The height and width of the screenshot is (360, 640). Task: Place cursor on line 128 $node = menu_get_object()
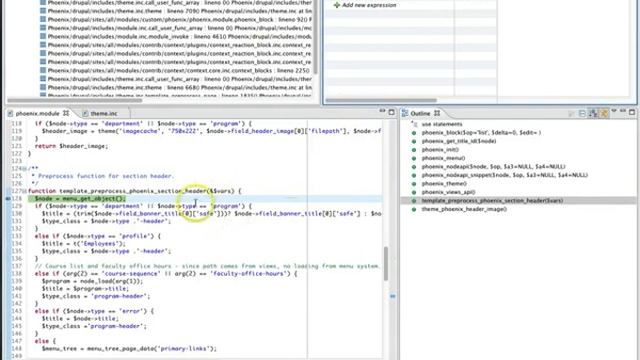click(x=80, y=199)
